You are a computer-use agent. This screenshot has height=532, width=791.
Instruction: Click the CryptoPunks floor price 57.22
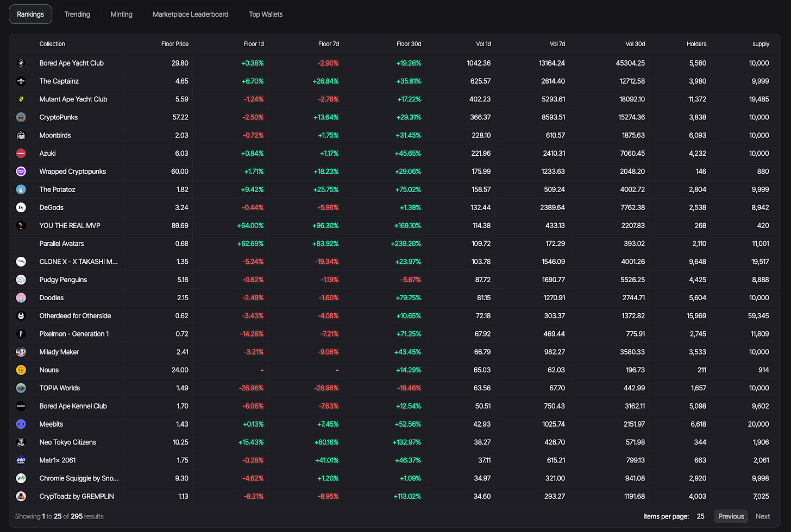click(x=180, y=117)
